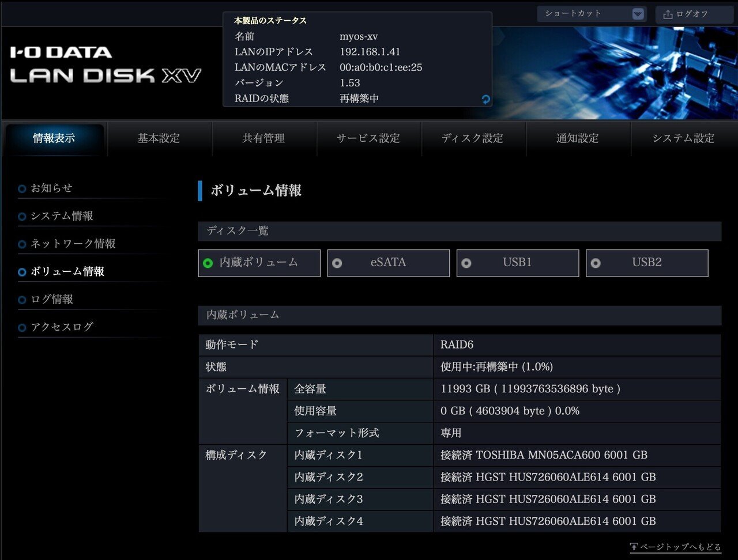Viewport: 738px width, 560px height.
Task: Click the used capacity 0 GB value
Action: pyautogui.click(x=510, y=411)
